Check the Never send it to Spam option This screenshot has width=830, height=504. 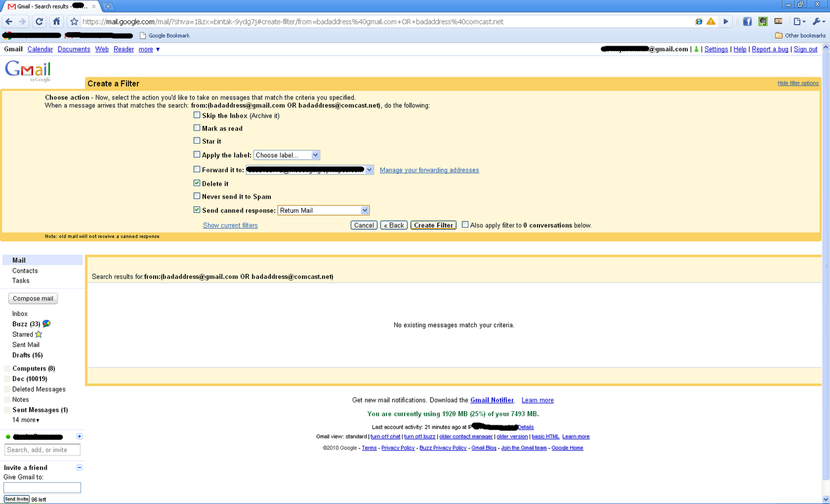click(x=197, y=195)
